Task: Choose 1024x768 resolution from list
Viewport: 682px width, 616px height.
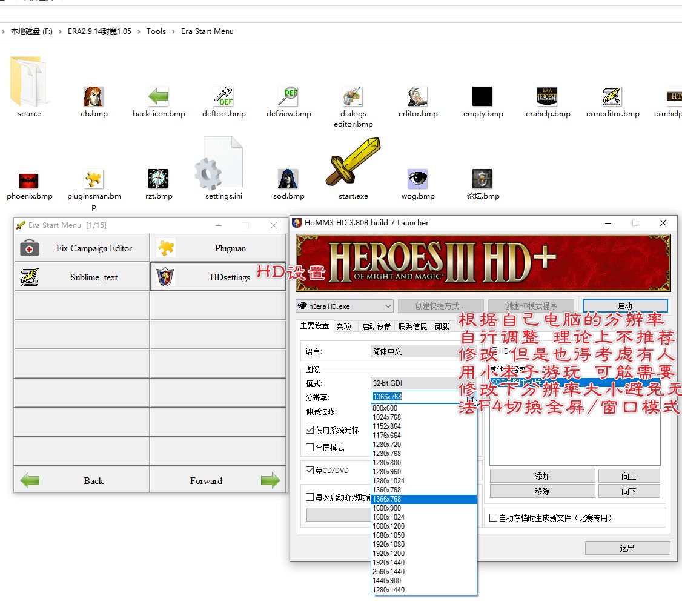Action: [x=424, y=417]
